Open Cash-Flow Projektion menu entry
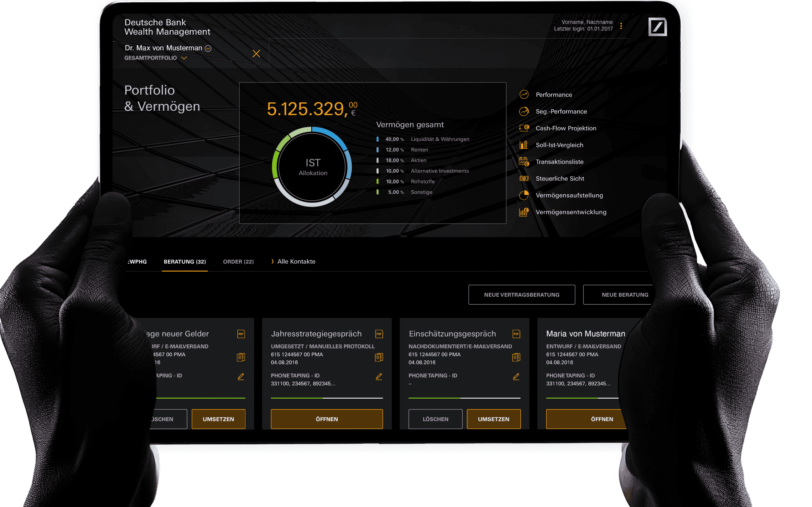Image resolution: width=812 pixels, height=507 pixels. [565, 128]
